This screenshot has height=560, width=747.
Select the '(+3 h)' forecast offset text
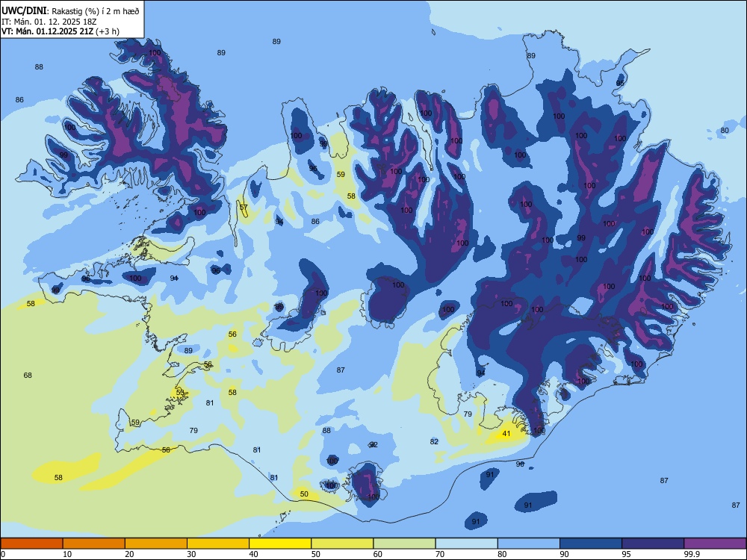tap(108, 31)
